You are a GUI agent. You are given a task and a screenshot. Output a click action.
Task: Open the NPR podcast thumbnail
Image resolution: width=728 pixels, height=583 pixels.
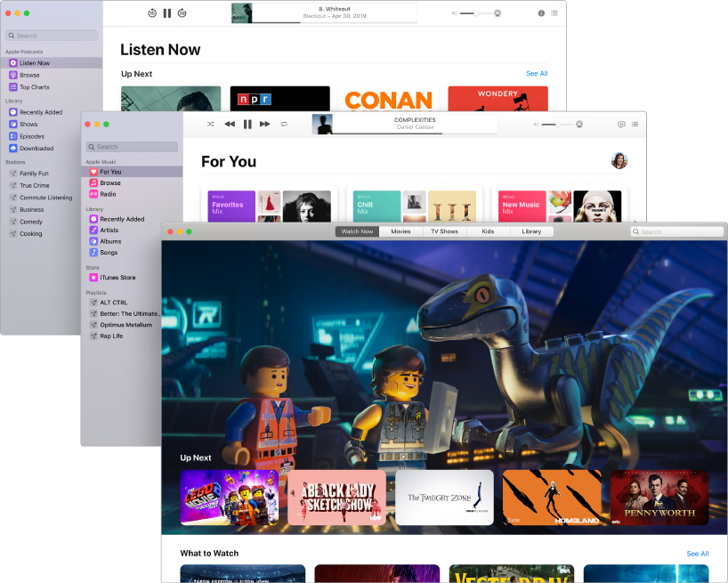tap(280, 99)
